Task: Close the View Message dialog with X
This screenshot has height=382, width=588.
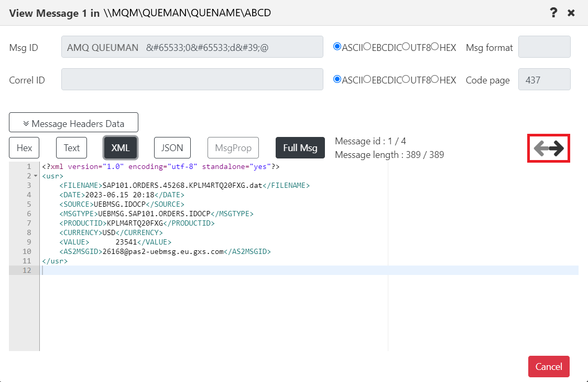Action: click(x=571, y=13)
